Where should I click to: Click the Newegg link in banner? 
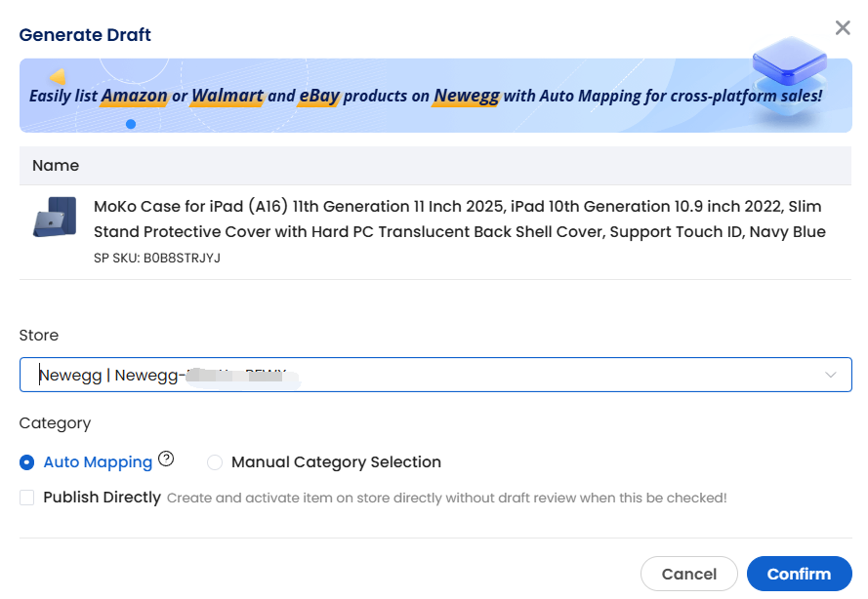[x=467, y=96]
